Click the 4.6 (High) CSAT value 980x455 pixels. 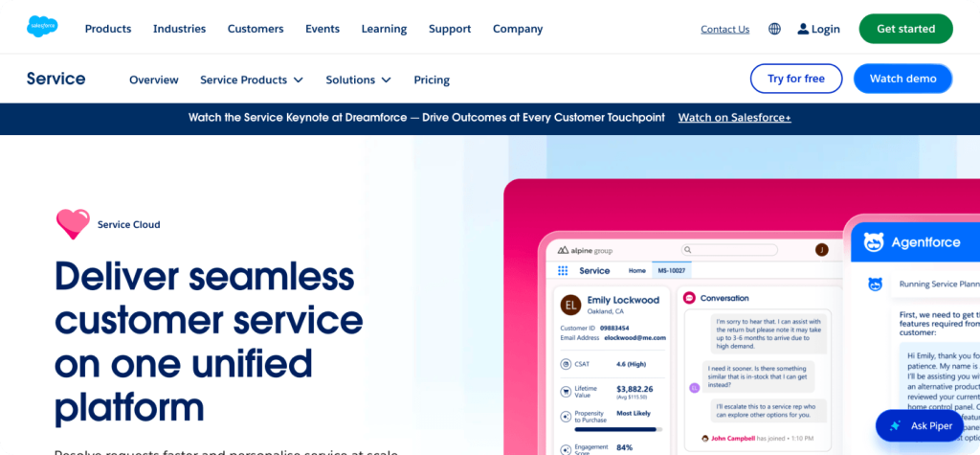632,363
